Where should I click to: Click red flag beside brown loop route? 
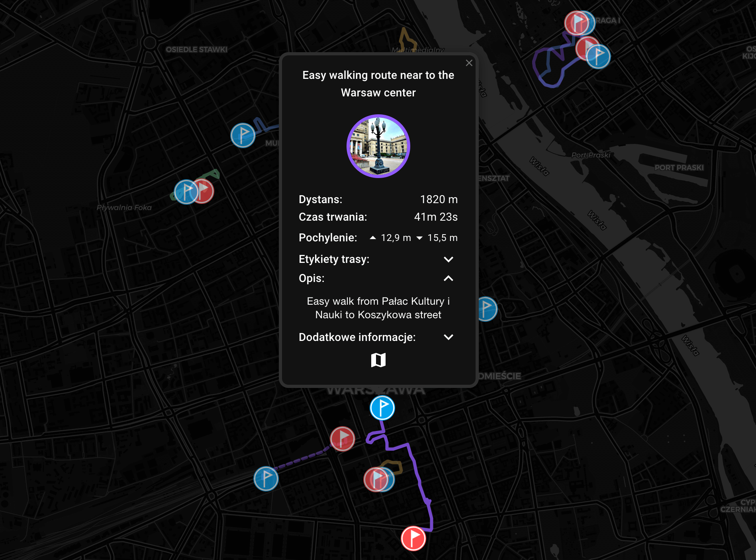click(x=374, y=480)
